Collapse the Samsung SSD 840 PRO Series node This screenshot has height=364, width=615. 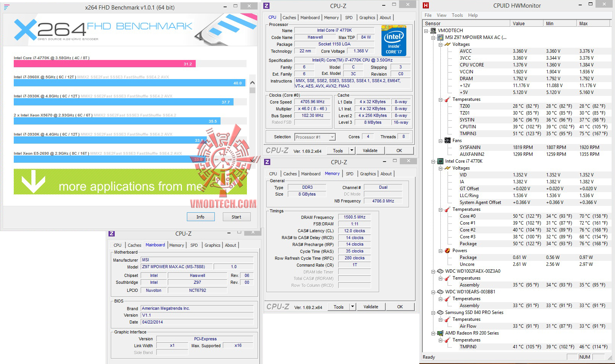pyautogui.click(x=433, y=313)
